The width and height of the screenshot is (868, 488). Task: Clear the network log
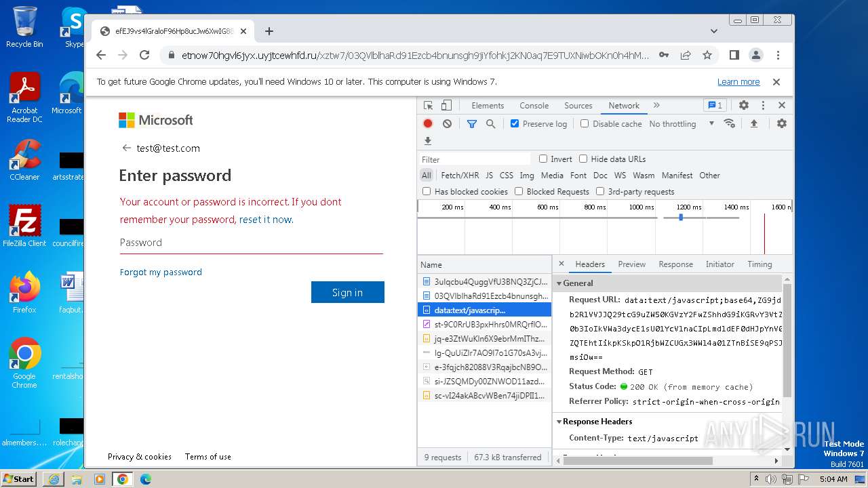click(x=447, y=124)
